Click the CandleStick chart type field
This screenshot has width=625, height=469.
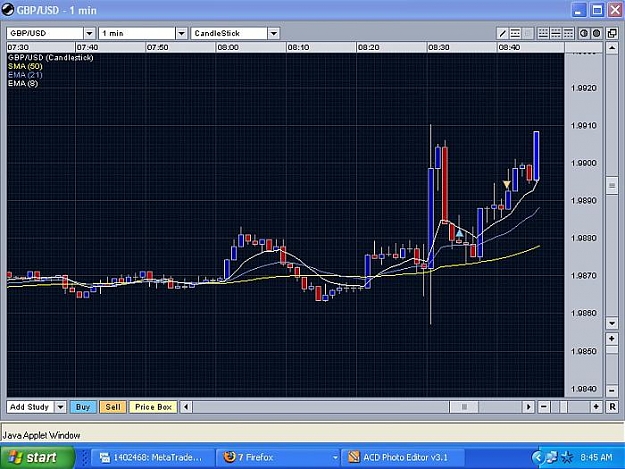(x=229, y=33)
